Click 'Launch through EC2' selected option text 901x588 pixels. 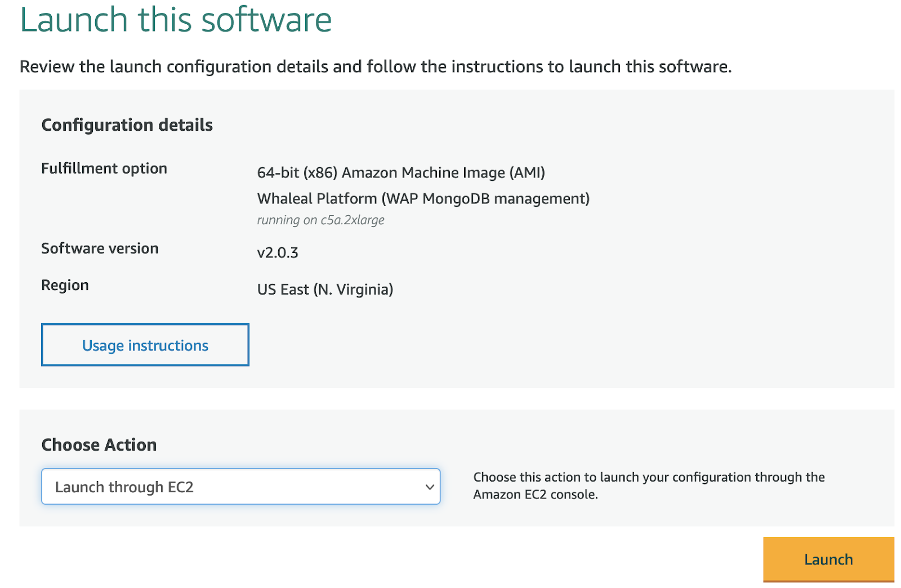[x=124, y=487]
